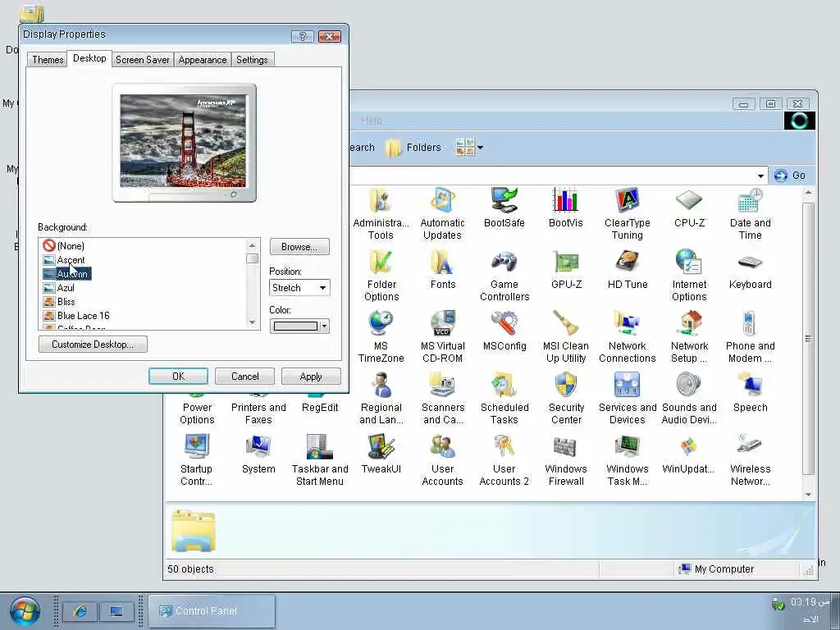840x630 pixels.
Task: Open MSI Clean Up Utility
Action: 566,337
